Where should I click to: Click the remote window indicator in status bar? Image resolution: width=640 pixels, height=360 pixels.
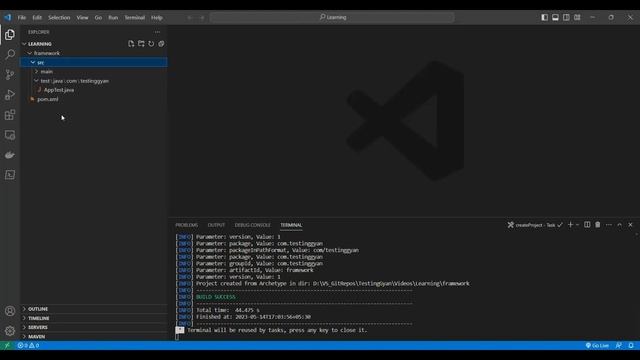[7, 345]
